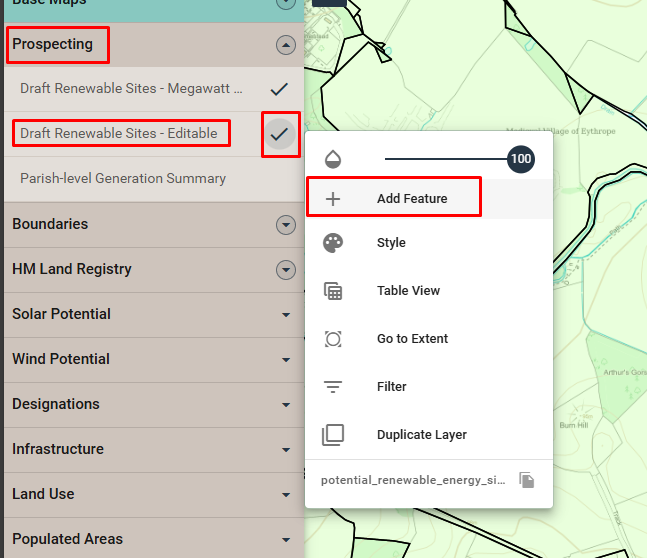This screenshot has width=647, height=558.
Task: Click the Wind Potential group title
Action: 61,359
